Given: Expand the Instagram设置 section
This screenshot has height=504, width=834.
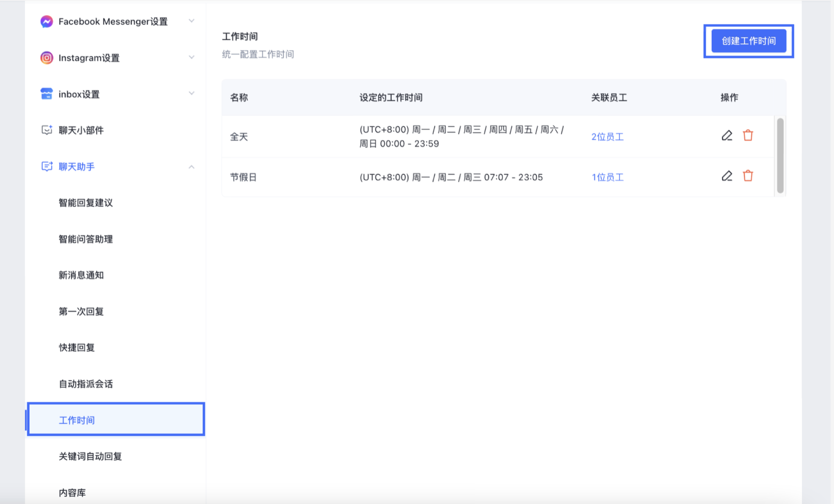Looking at the screenshot, I should coord(192,57).
